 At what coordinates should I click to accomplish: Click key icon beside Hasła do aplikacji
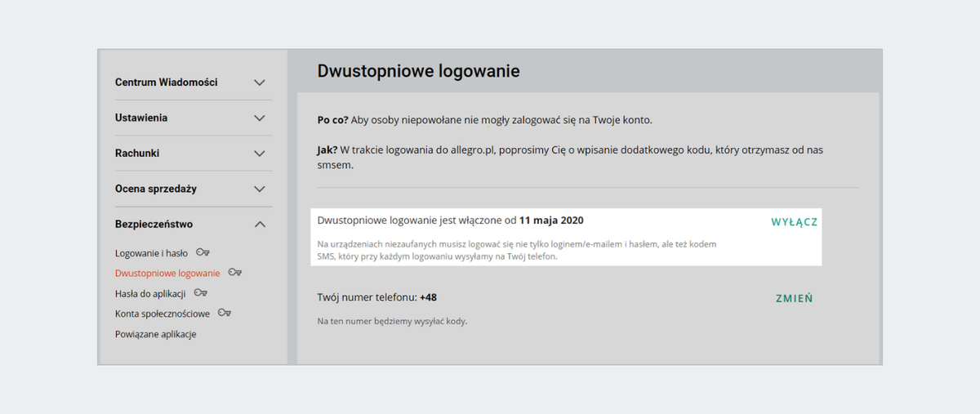[201, 292]
